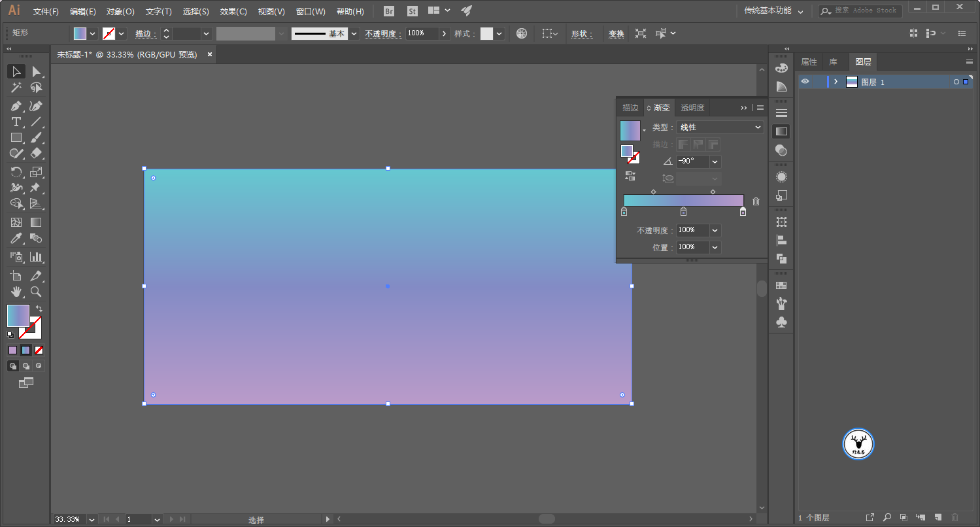This screenshot has width=980, height=527.
Task: Select the middle gradient color stop
Action: (683, 211)
